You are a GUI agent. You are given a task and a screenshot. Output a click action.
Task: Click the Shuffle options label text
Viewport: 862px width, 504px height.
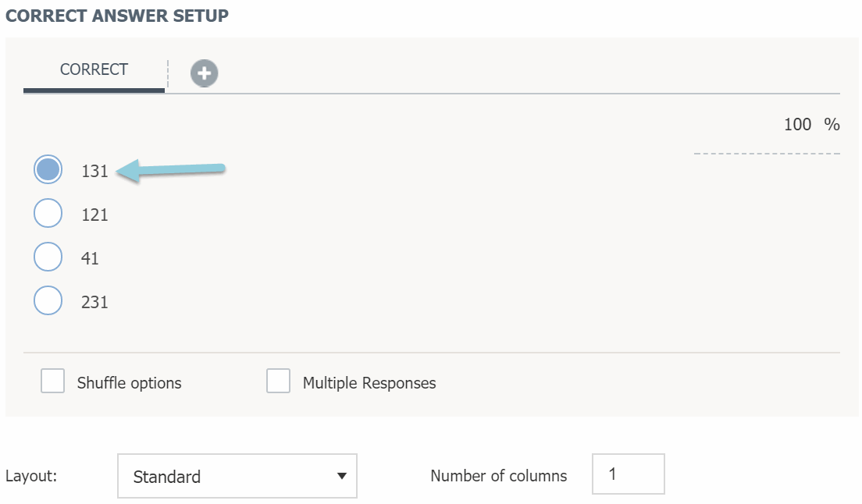tap(129, 383)
